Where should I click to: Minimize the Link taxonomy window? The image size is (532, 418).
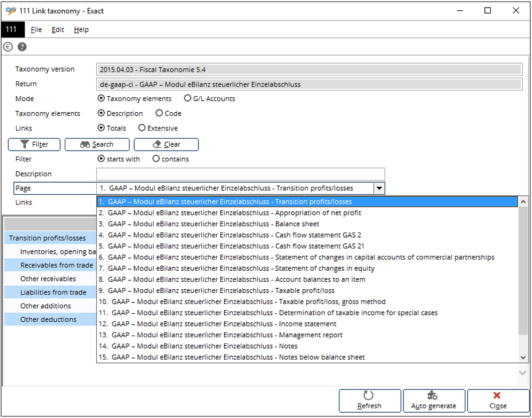(460, 11)
